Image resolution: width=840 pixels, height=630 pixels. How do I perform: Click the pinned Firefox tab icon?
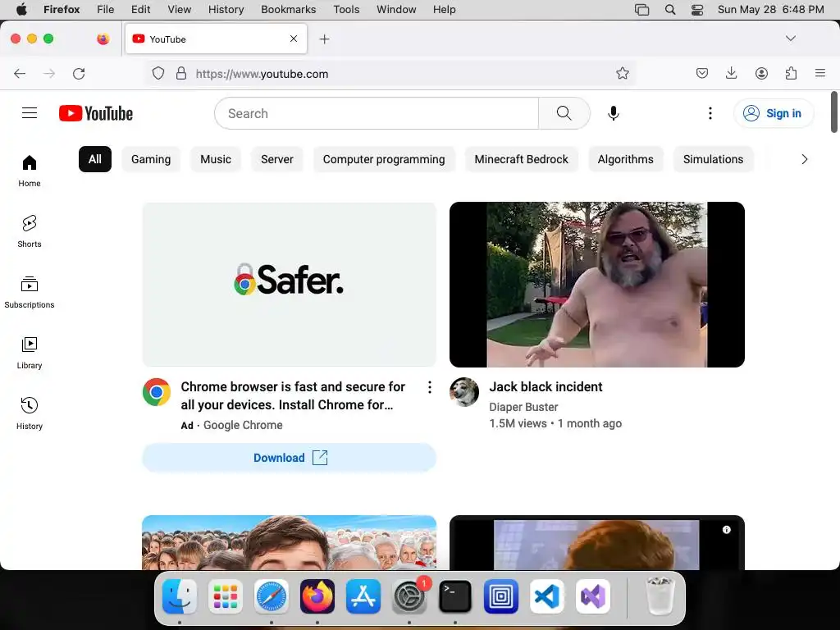[x=103, y=39]
